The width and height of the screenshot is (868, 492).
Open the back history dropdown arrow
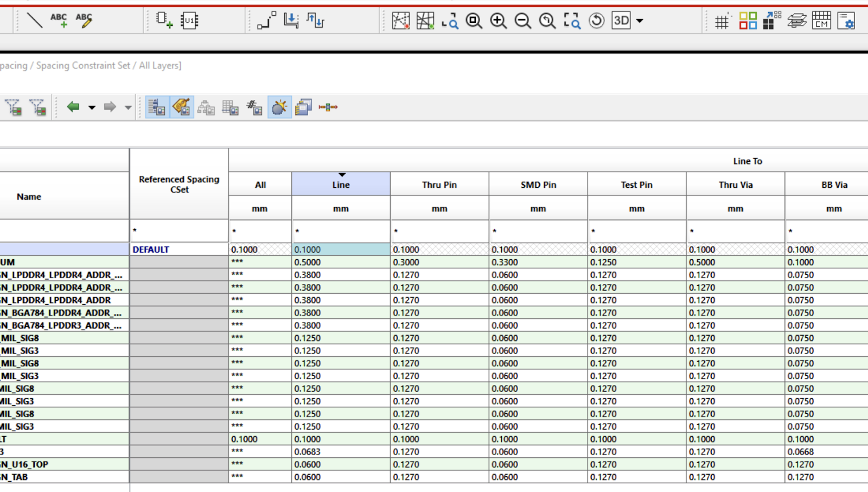[92, 108]
